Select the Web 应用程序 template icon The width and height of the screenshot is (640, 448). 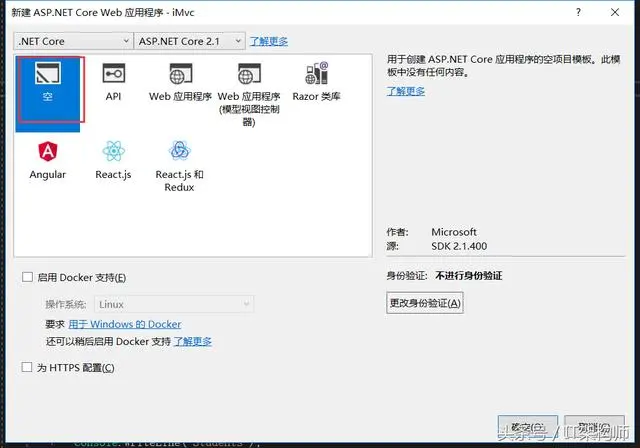180,74
